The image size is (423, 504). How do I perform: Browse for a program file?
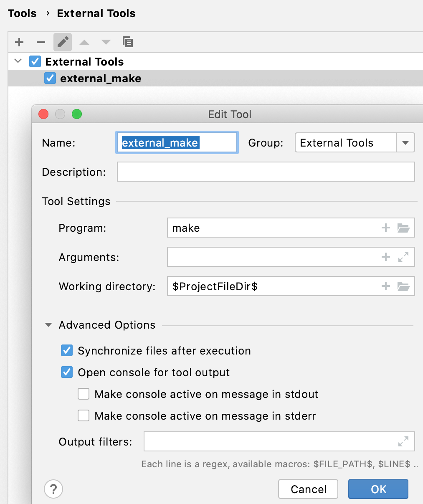click(403, 228)
